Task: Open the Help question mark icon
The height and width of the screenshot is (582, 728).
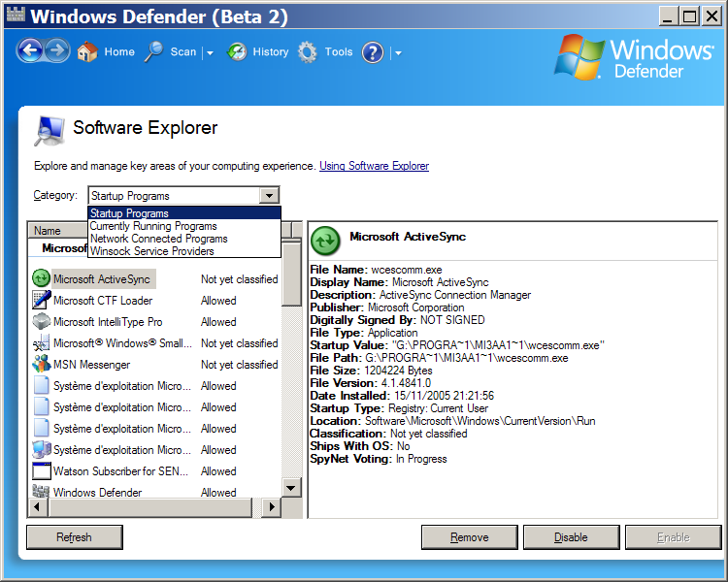Action: [373, 52]
